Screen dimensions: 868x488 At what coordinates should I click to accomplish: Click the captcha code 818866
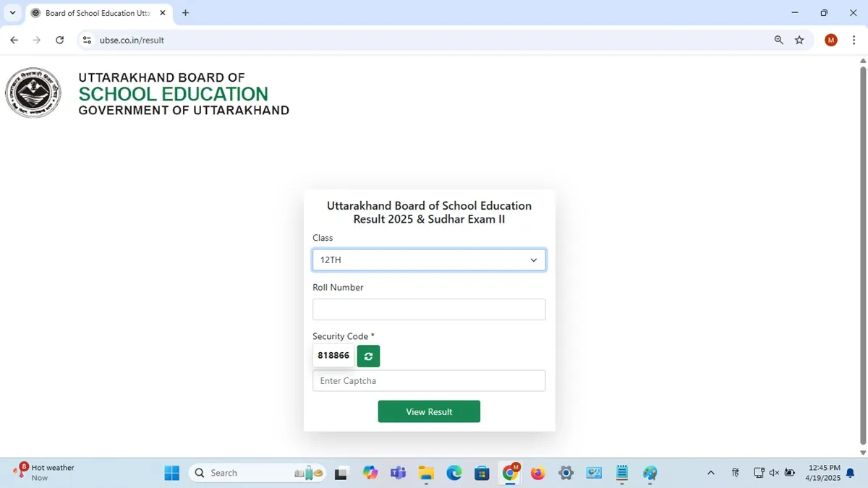point(333,356)
